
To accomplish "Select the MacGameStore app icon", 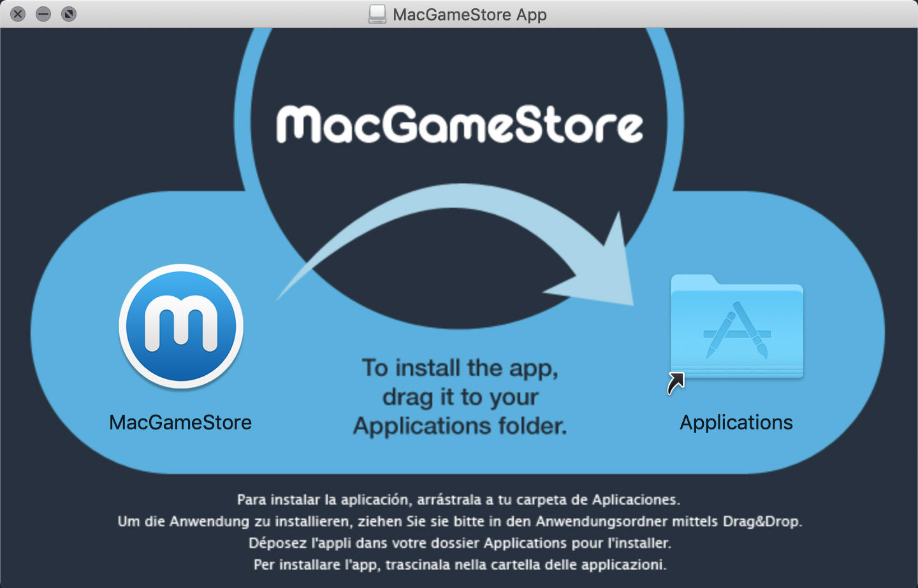I will 181,326.
